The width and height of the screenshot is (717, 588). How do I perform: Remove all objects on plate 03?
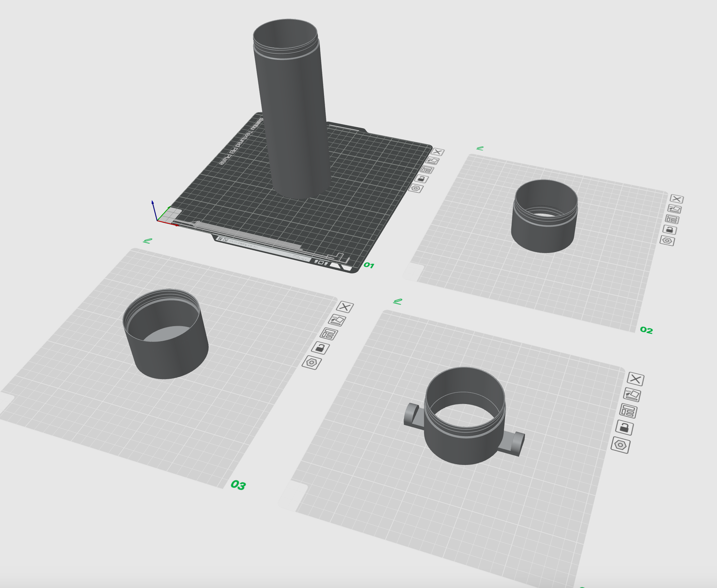(x=345, y=307)
